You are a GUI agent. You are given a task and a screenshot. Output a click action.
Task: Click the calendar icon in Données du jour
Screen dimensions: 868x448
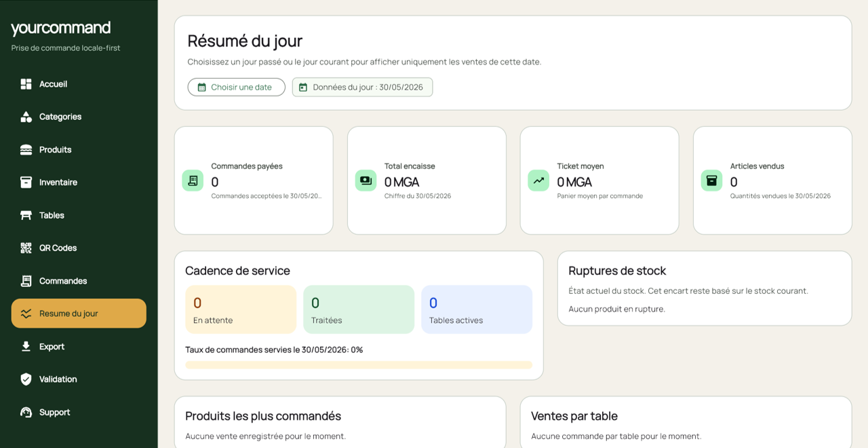[303, 87]
